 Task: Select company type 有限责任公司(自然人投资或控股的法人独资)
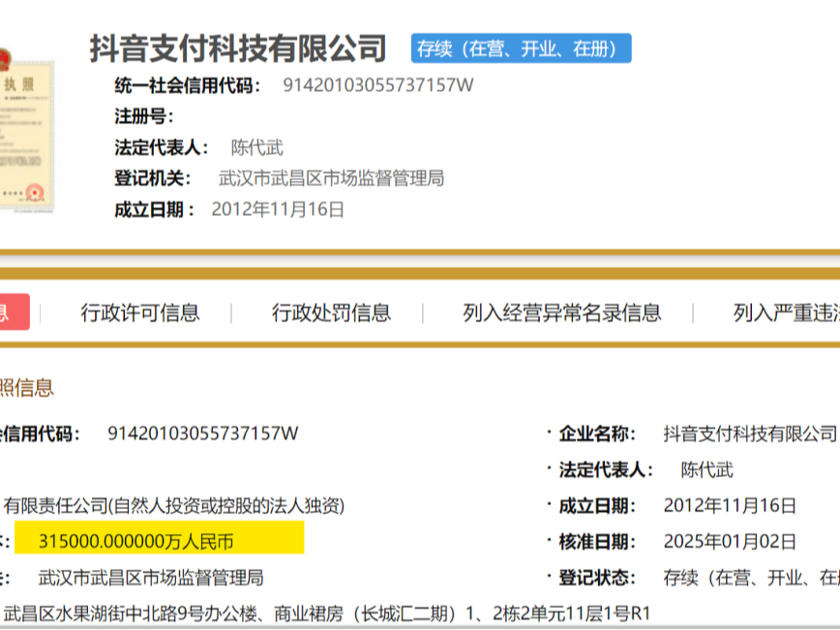click(x=174, y=505)
